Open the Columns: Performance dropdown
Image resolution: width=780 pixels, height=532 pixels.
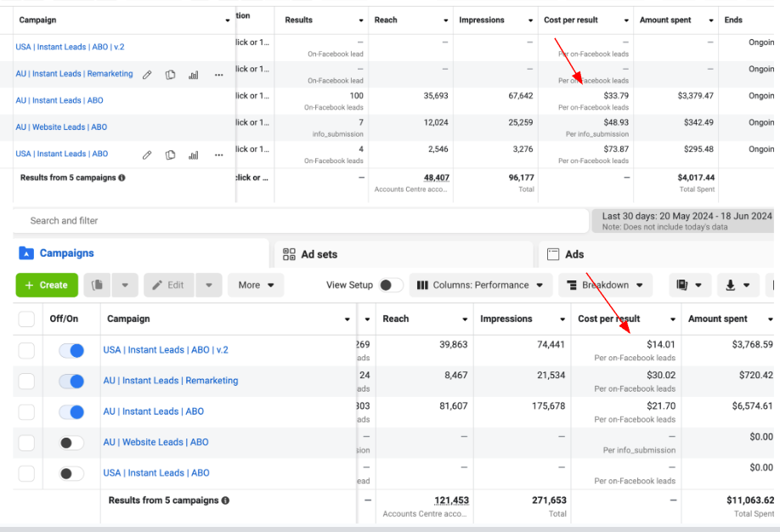pos(480,286)
